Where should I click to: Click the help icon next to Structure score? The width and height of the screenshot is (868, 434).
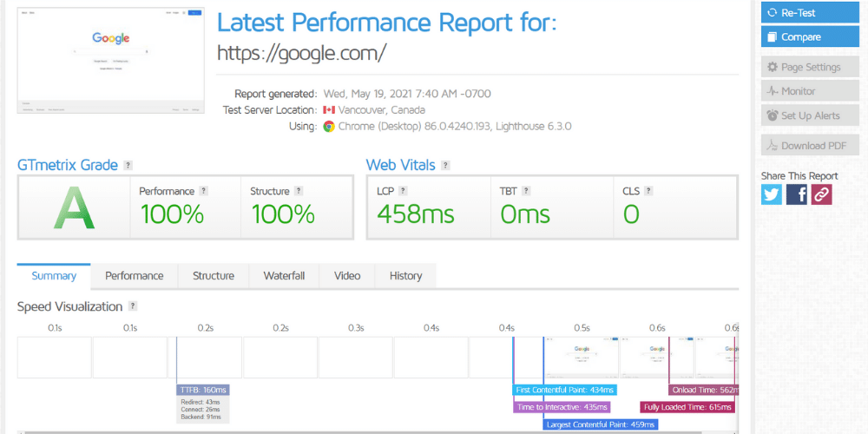click(x=298, y=191)
